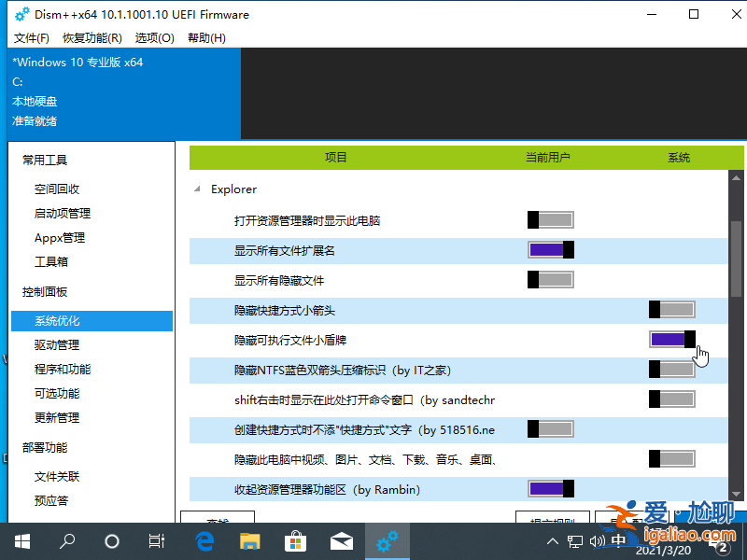Open Windows Search on the taskbar
The image size is (747, 560).
coord(66,541)
